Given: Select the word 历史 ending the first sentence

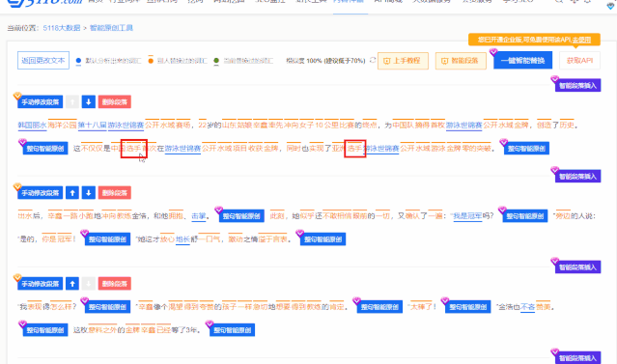Looking at the screenshot, I should [568, 126].
